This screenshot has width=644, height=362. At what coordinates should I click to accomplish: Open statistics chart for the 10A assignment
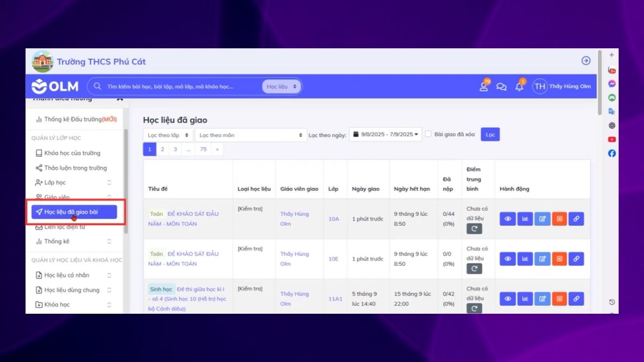(x=525, y=219)
